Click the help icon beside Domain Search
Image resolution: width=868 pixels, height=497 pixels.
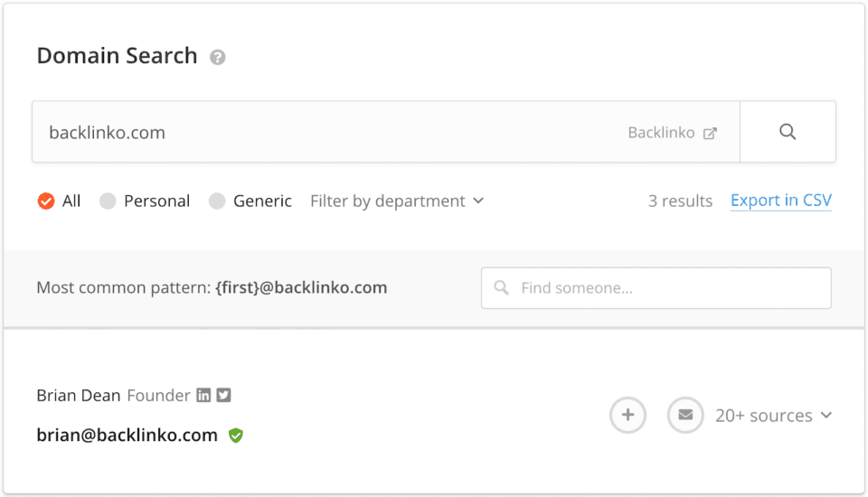[x=217, y=57]
